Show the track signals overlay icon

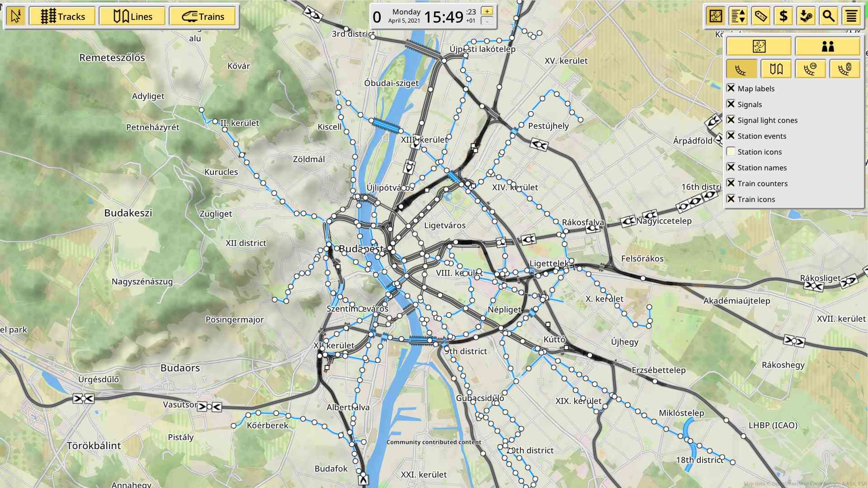[845, 69]
